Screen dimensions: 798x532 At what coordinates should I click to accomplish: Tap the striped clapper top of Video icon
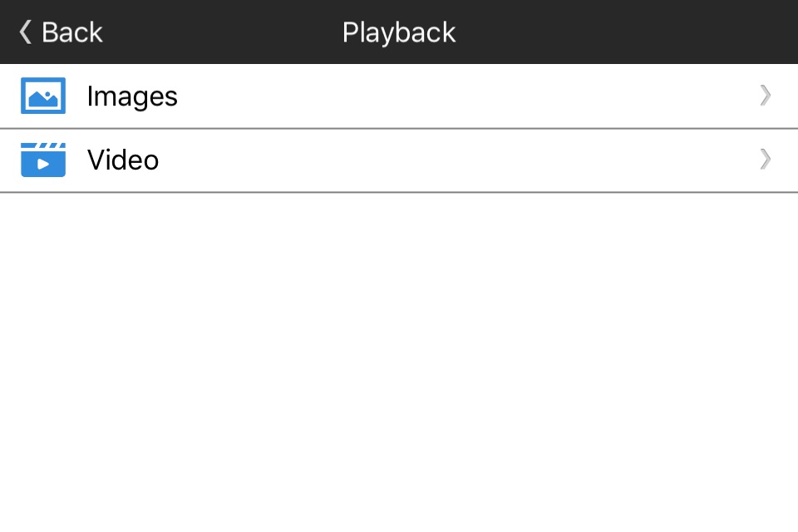pyautogui.click(x=43, y=145)
